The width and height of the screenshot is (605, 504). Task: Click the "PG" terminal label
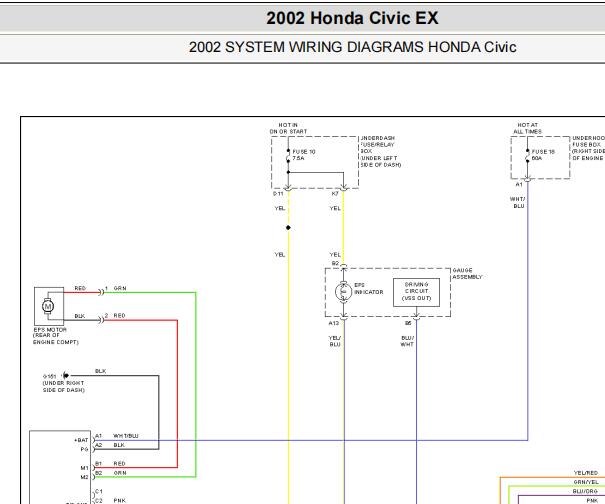tap(84, 449)
